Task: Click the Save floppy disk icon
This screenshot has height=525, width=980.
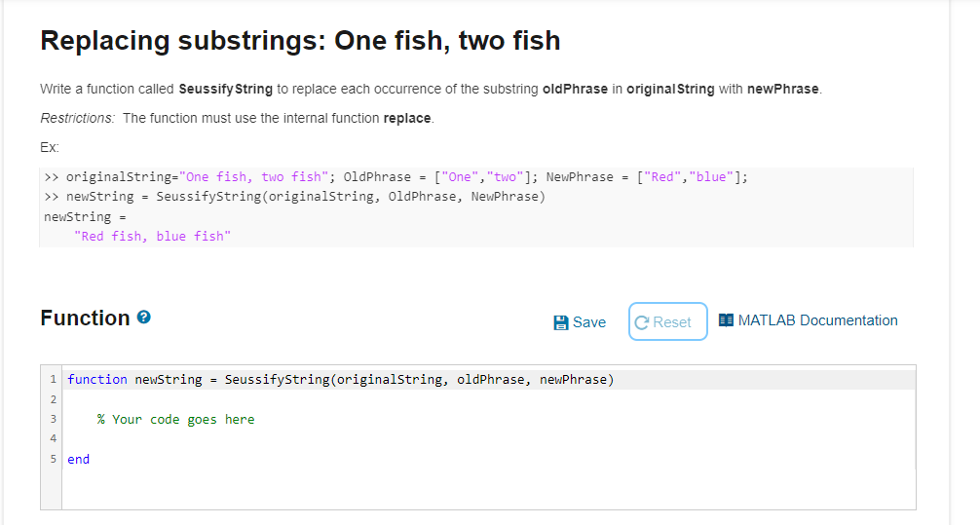Action: pyautogui.click(x=560, y=322)
